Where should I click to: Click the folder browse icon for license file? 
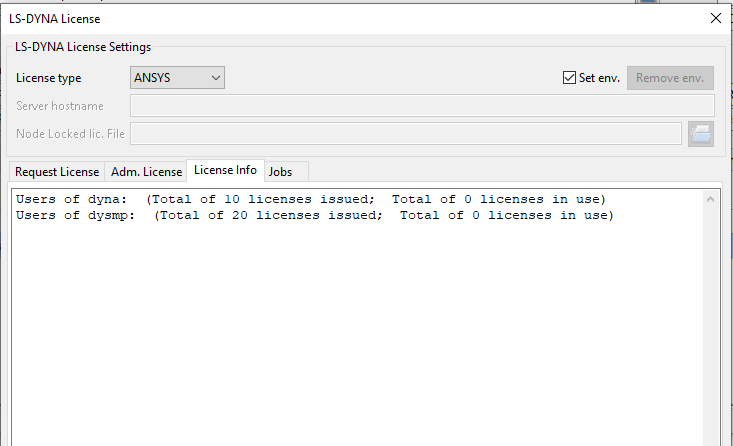click(x=700, y=134)
